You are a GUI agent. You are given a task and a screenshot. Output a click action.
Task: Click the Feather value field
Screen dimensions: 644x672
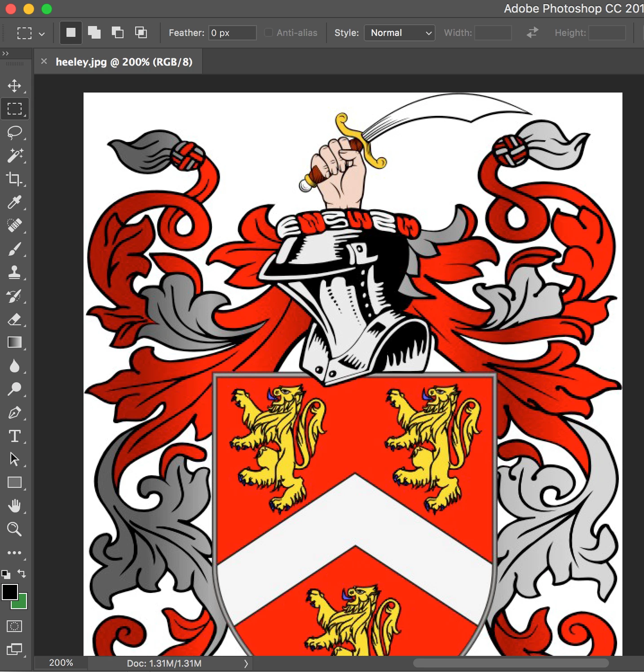(x=232, y=33)
